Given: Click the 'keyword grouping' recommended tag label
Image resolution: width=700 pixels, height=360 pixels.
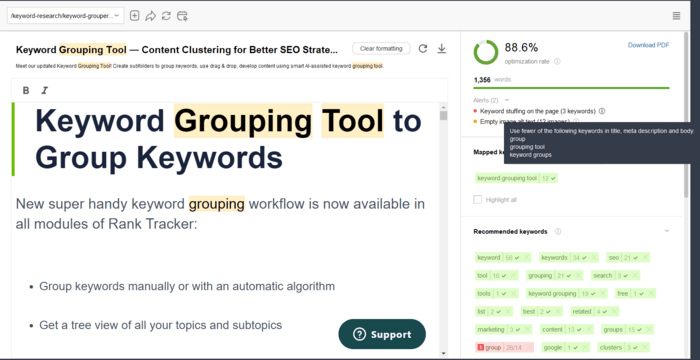Looking at the screenshot, I should click(x=552, y=293).
